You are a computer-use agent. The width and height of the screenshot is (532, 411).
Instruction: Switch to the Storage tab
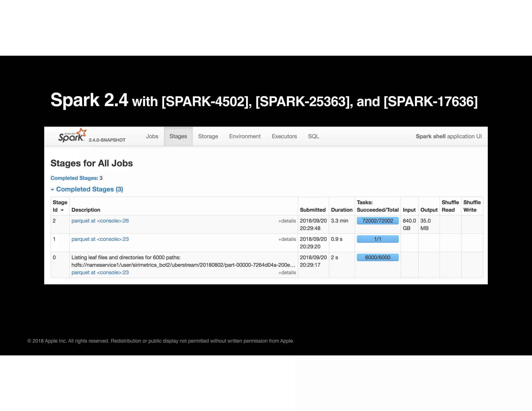pyautogui.click(x=208, y=136)
